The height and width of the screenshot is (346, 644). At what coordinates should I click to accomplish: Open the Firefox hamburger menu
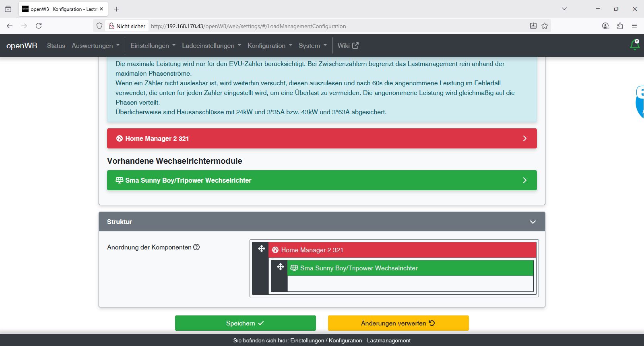point(634,26)
